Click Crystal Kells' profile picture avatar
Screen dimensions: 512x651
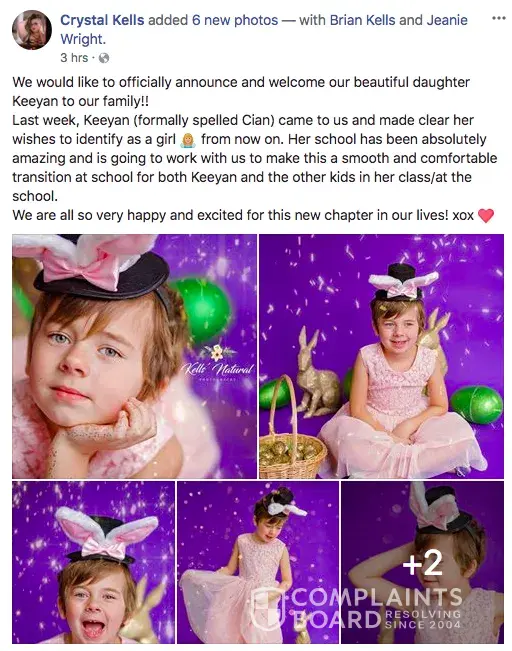coord(32,30)
